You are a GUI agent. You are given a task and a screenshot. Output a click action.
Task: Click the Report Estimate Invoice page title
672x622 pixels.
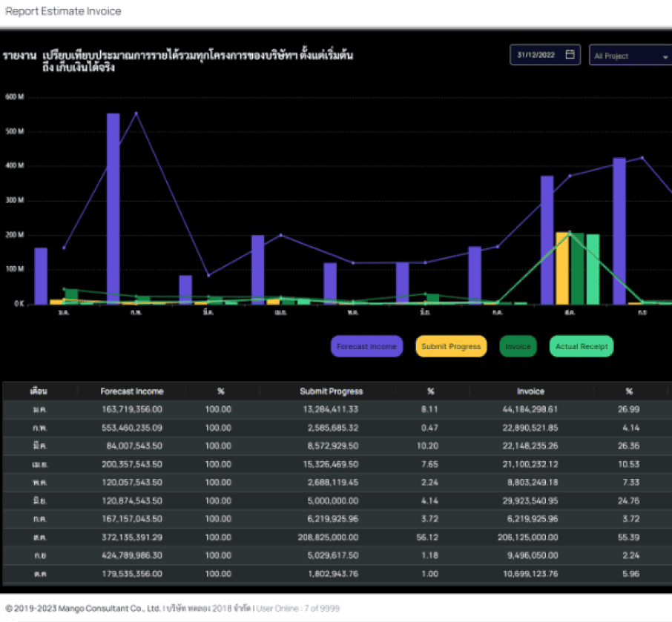coord(63,12)
